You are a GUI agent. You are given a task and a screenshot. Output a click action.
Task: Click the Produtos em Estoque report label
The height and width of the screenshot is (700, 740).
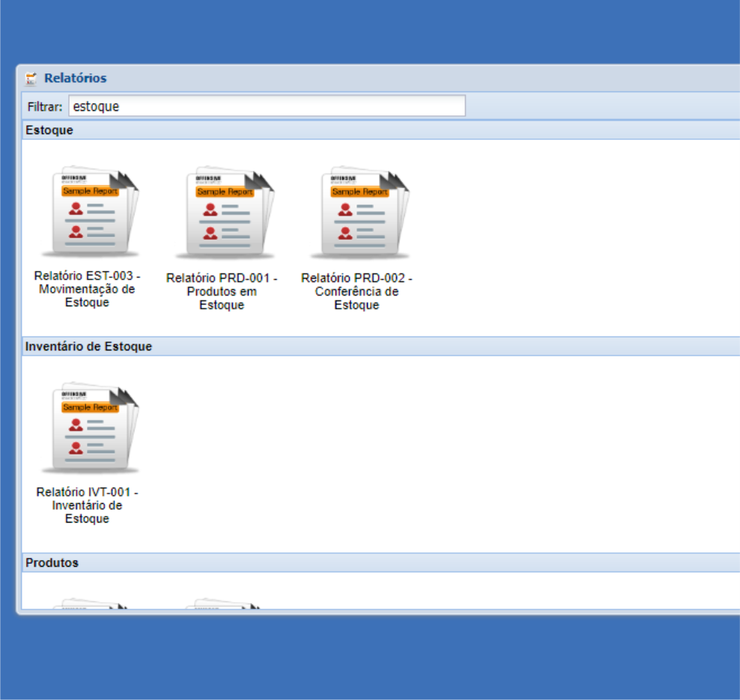222,292
